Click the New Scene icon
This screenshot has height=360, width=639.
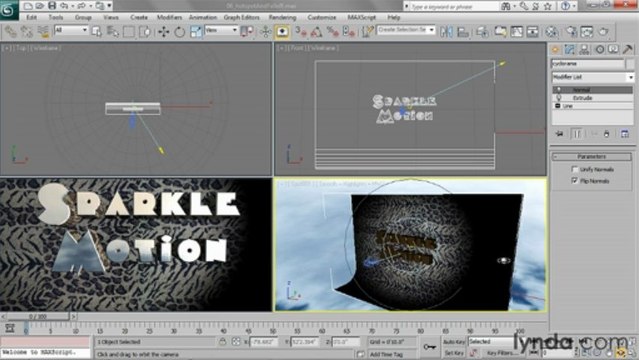click(28, 6)
